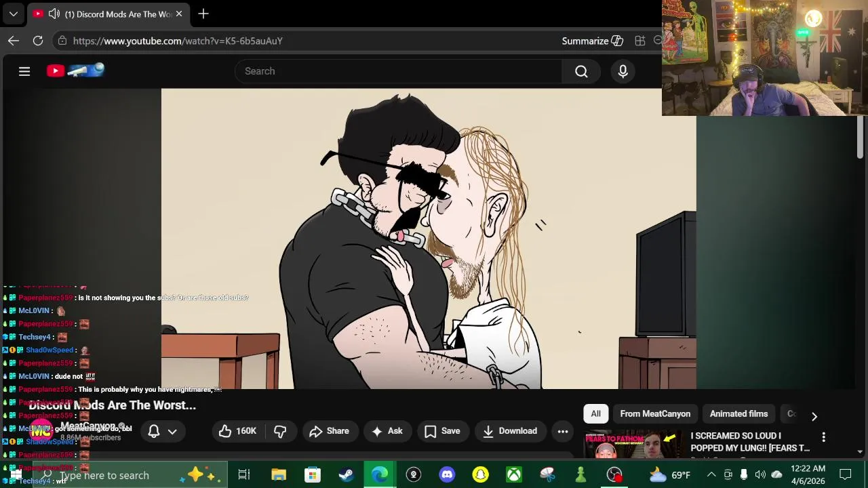
Task: Open the chess pawn app on the taskbar
Action: coord(580,475)
